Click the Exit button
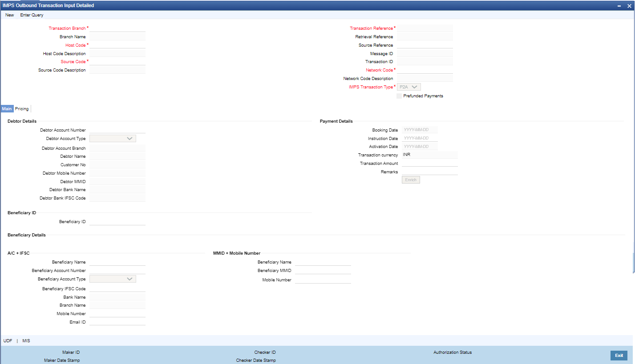Image resolution: width=635 pixels, height=364 pixels. pos(619,356)
